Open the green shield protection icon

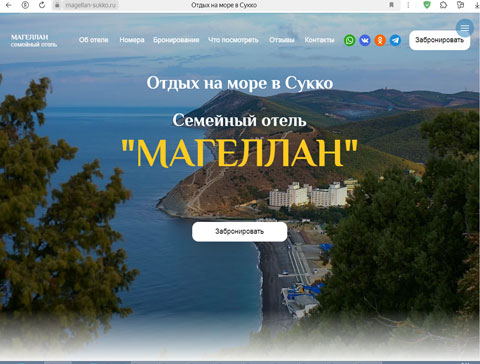pos(427,5)
